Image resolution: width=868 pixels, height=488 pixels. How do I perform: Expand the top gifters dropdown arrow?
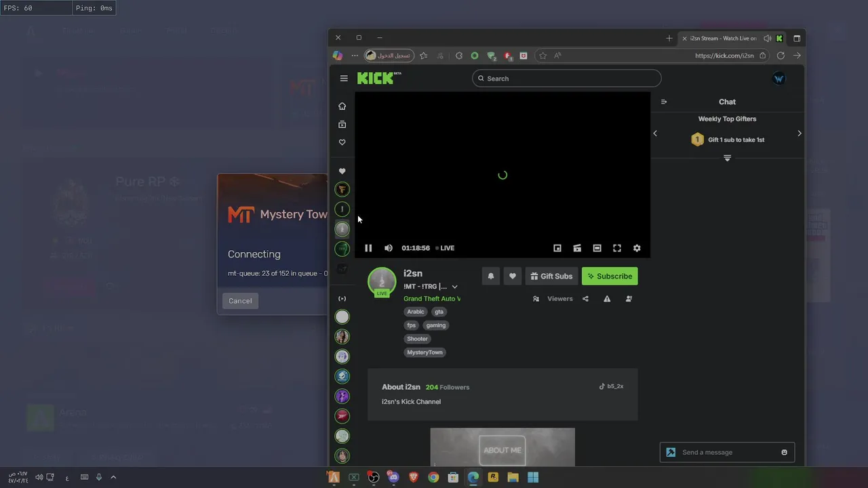coord(727,158)
